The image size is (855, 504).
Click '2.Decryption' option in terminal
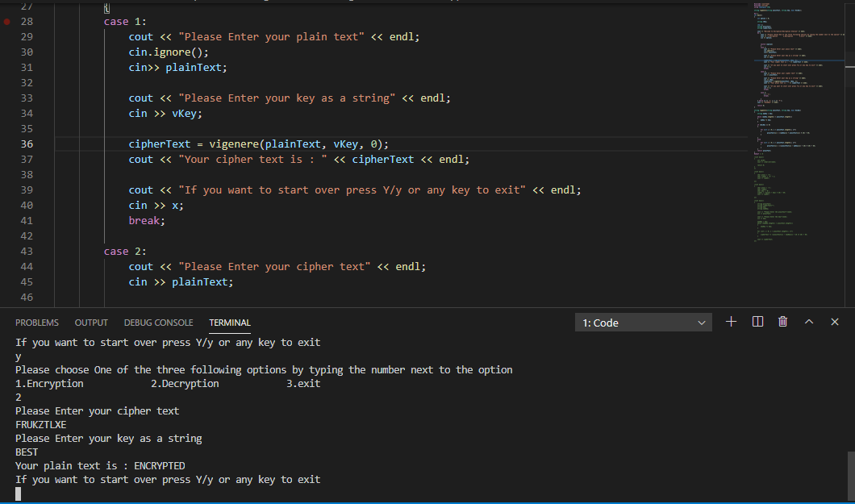(185, 384)
